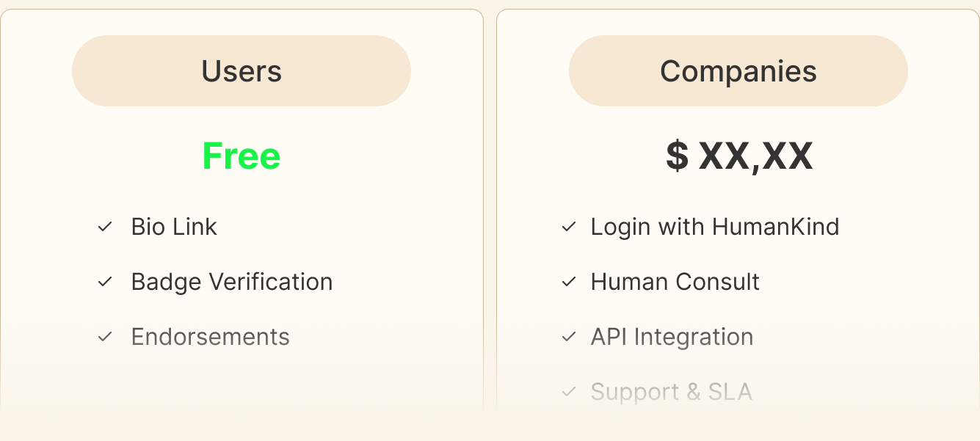The image size is (980, 441).
Task: Click the checkmark icon beside Human Consult
Action: 569,282
